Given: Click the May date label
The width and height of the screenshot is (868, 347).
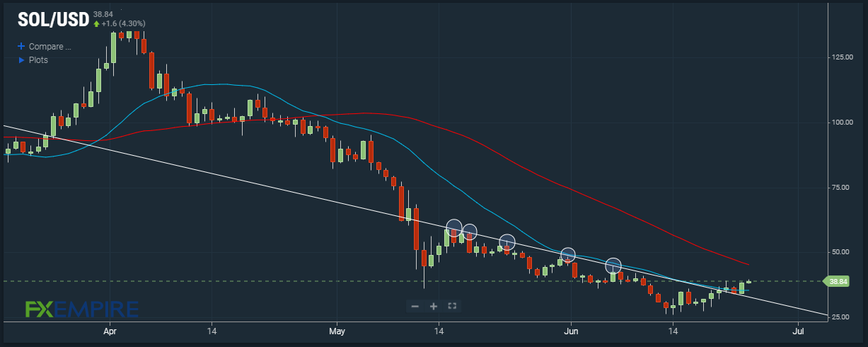Looking at the screenshot, I should click(336, 330).
